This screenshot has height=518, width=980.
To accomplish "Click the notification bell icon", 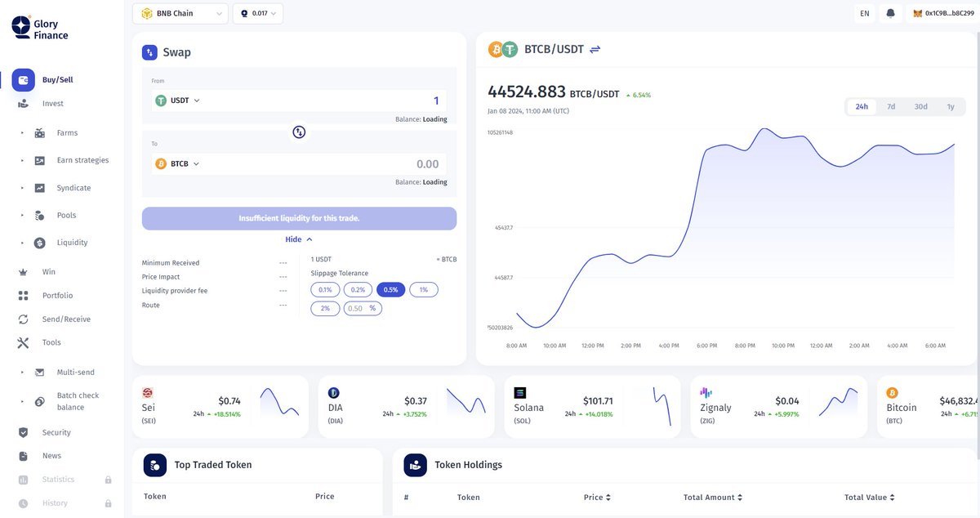I will [890, 13].
